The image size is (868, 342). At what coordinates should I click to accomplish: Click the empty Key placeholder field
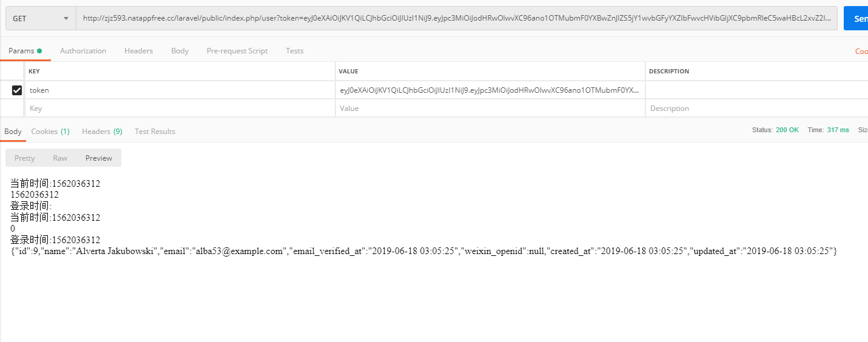tap(180, 109)
